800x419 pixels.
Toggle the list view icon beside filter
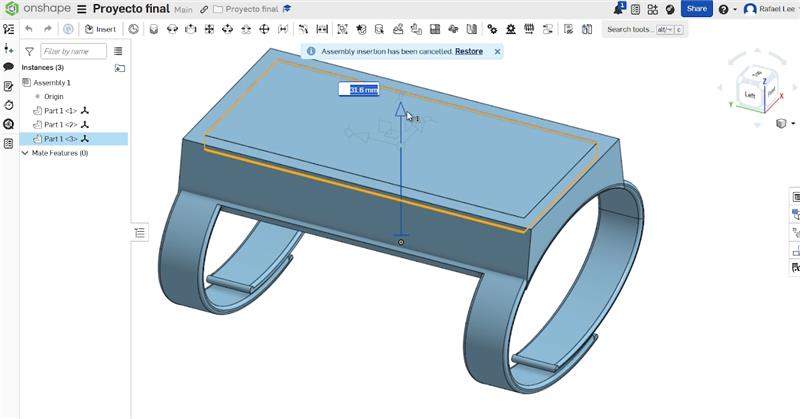pos(118,51)
